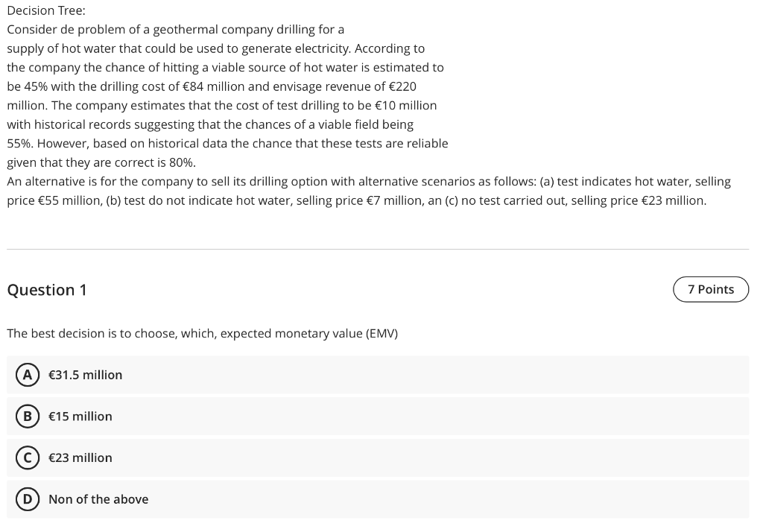Select the circled B answer icon

coord(28,417)
